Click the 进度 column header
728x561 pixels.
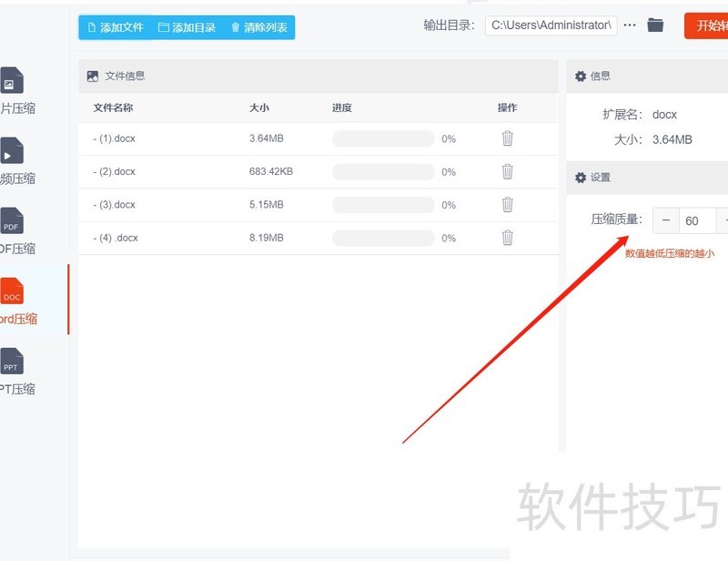342,107
